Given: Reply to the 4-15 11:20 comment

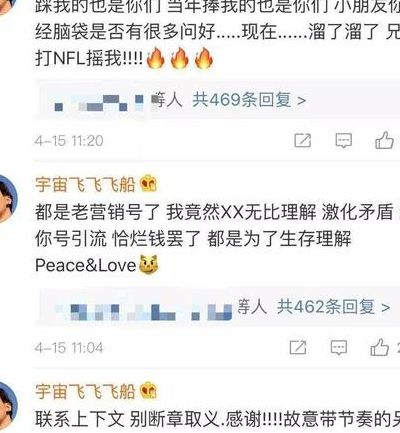Looking at the screenshot, I should pyautogui.click(x=343, y=140).
